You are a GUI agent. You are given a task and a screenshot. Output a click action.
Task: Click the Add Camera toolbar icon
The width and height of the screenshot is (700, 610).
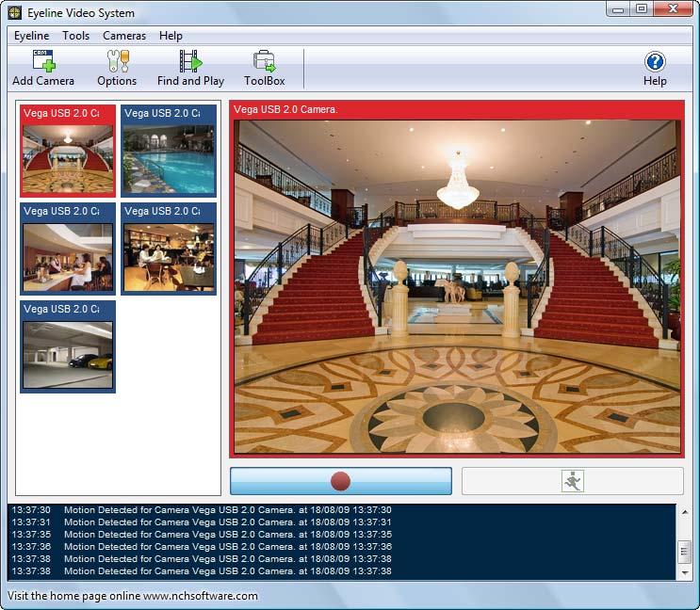pyautogui.click(x=43, y=68)
